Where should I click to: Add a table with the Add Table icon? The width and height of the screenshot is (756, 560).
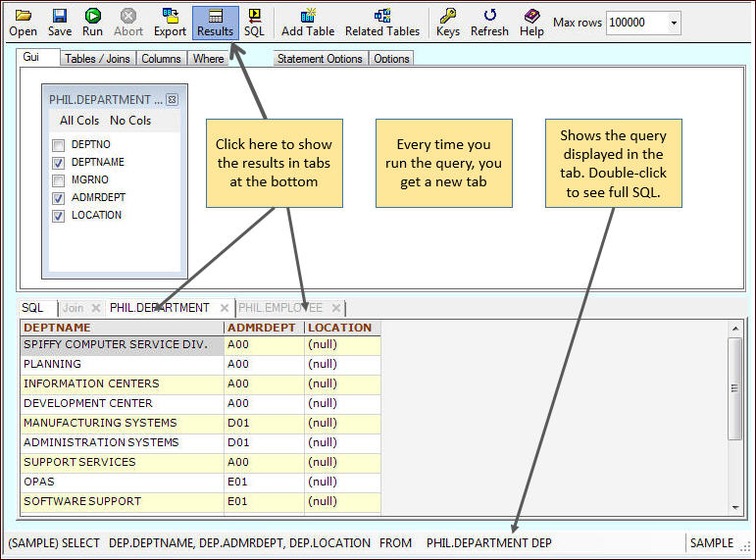tap(308, 24)
